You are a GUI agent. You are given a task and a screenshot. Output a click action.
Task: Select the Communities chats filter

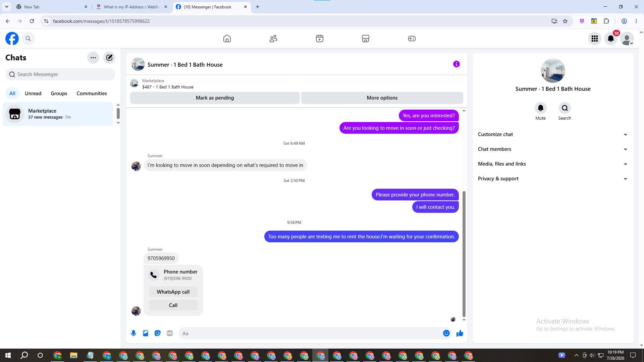pos(92,94)
